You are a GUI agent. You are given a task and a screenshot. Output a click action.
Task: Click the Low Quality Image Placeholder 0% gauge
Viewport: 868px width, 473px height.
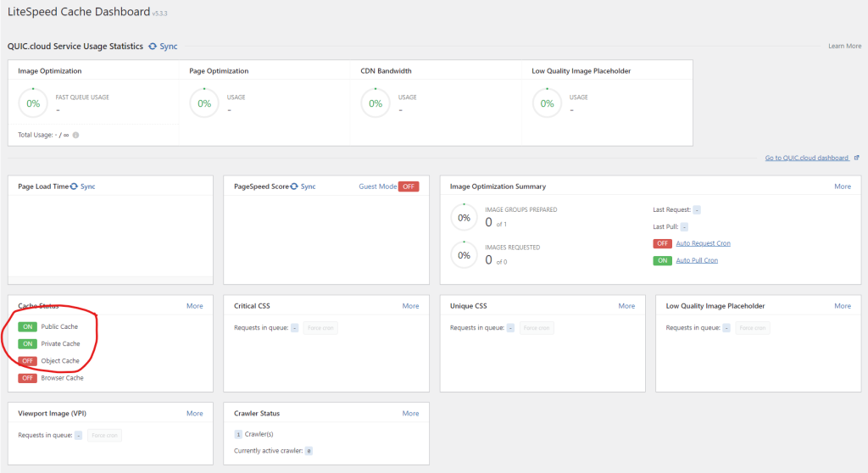tap(547, 103)
